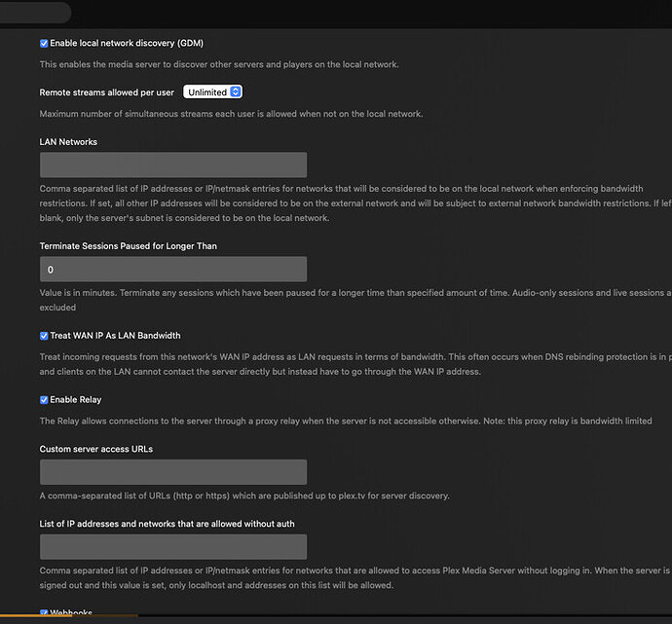Toggle Treat WAN IP As LAN Bandwidth checkbox
672x624 pixels.
coord(44,336)
